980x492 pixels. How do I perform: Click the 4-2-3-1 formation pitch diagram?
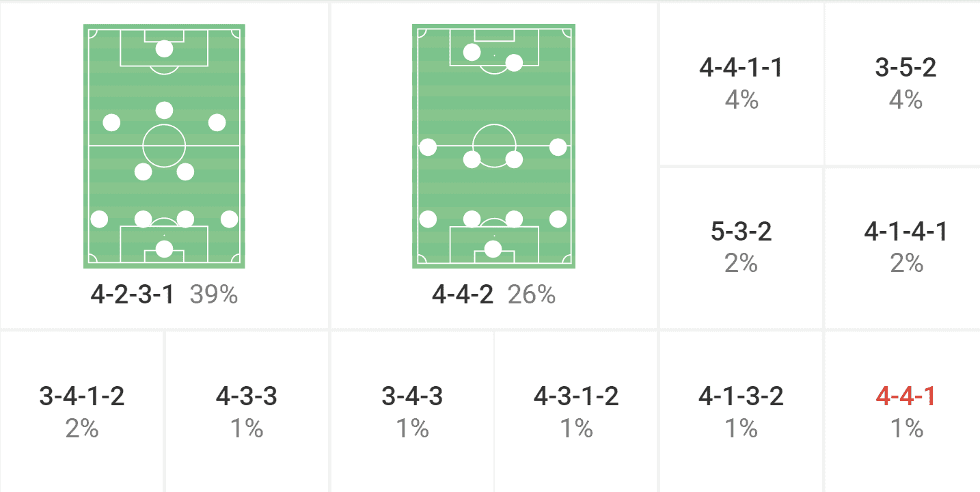point(164,146)
